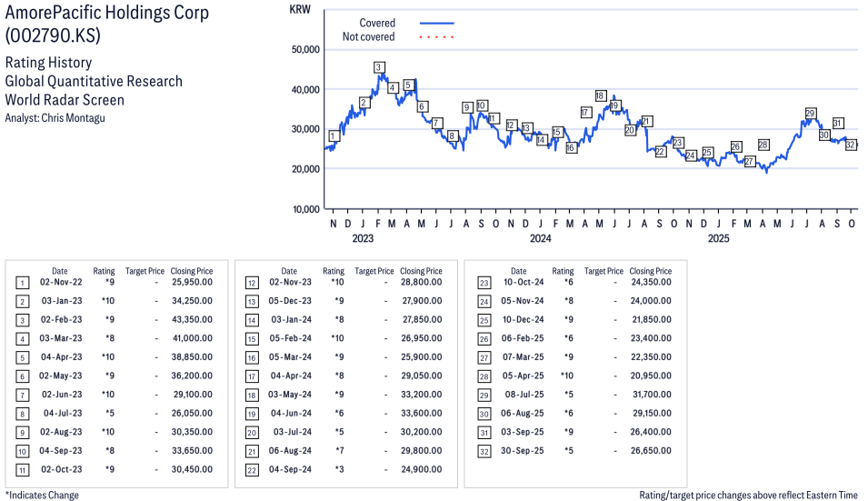Click chart marker 21 near August 2024
Image resolution: width=868 pixels, height=501 pixels.
point(646,121)
